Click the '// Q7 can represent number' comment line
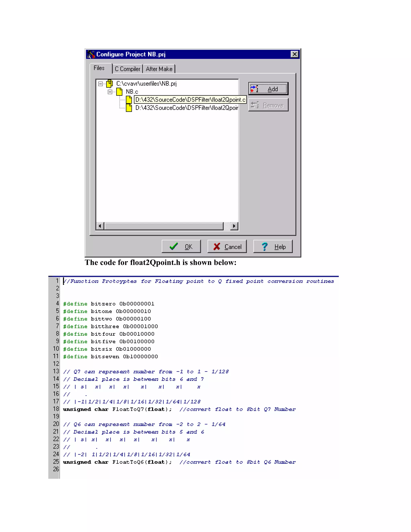Image resolution: width=411 pixels, height=532 pixels. (146, 372)
